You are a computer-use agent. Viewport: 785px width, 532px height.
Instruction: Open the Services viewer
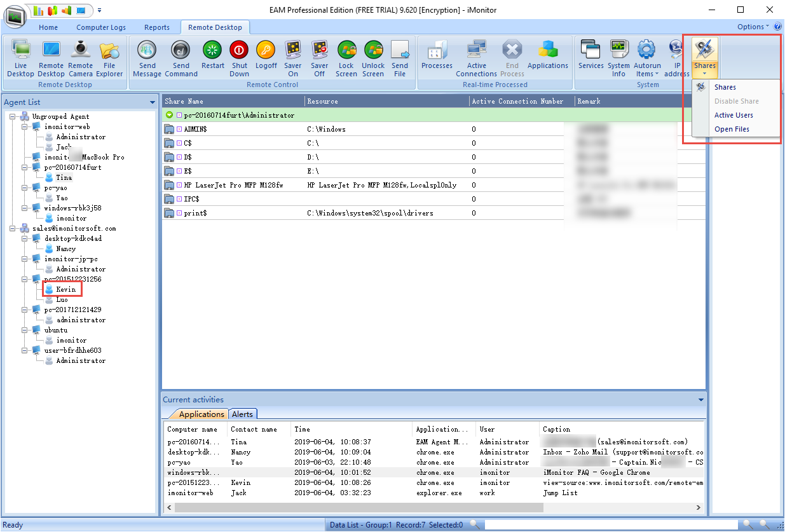591,55
